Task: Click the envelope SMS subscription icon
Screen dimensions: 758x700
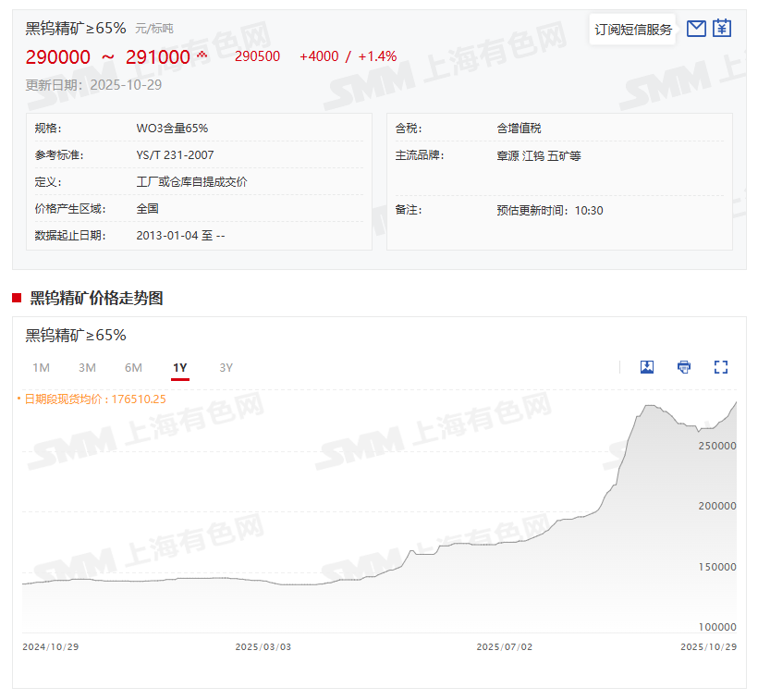Action: pos(696,29)
